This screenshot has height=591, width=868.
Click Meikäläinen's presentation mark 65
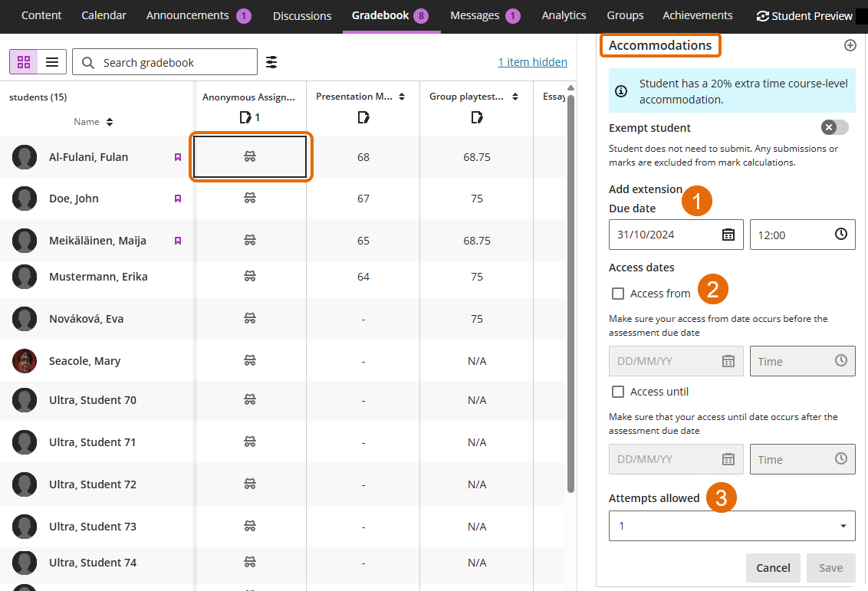[x=363, y=240]
